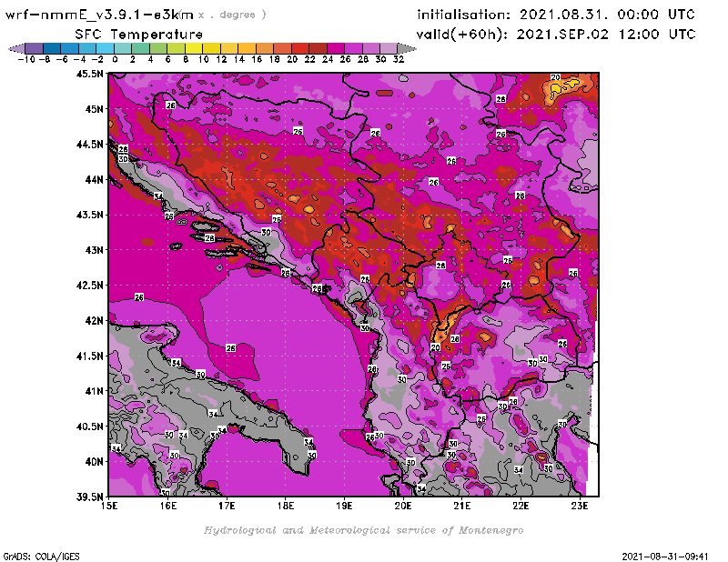Image resolution: width=728 pixels, height=562 pixels.
Task: Click the 20E longitude axis label
Action: tap(403, 506)
